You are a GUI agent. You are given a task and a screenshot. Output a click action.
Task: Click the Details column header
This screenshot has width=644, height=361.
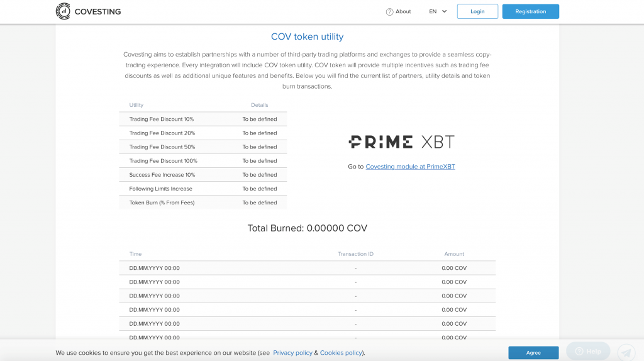(x=260, y=105)
